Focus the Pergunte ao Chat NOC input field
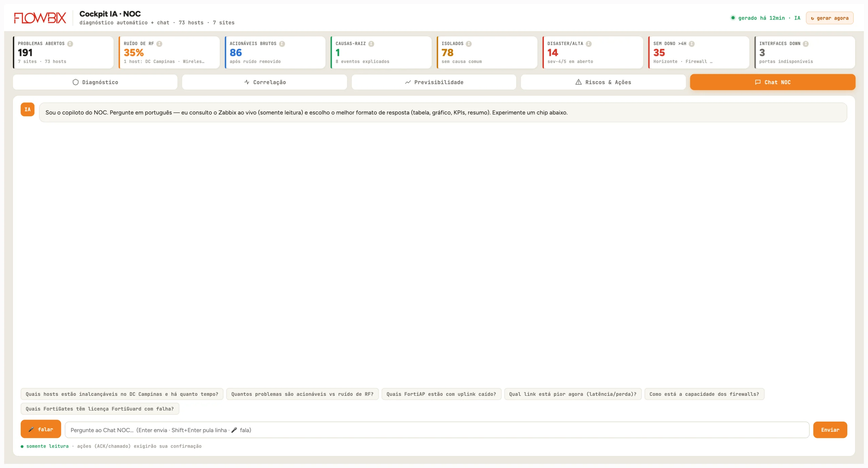Screen dimensions: 868x468 437,430
